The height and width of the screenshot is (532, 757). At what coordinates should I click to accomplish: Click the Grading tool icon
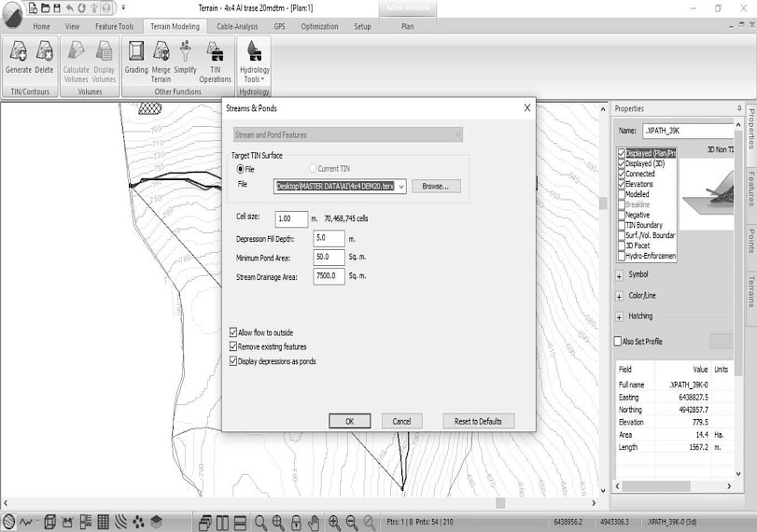pos(136,58)
